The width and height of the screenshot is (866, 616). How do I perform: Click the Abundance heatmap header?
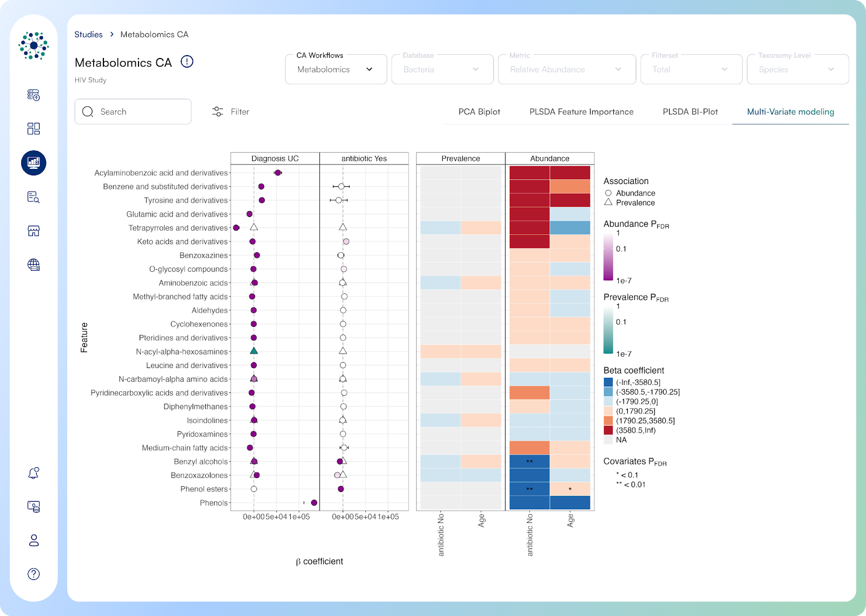point(550,159)
